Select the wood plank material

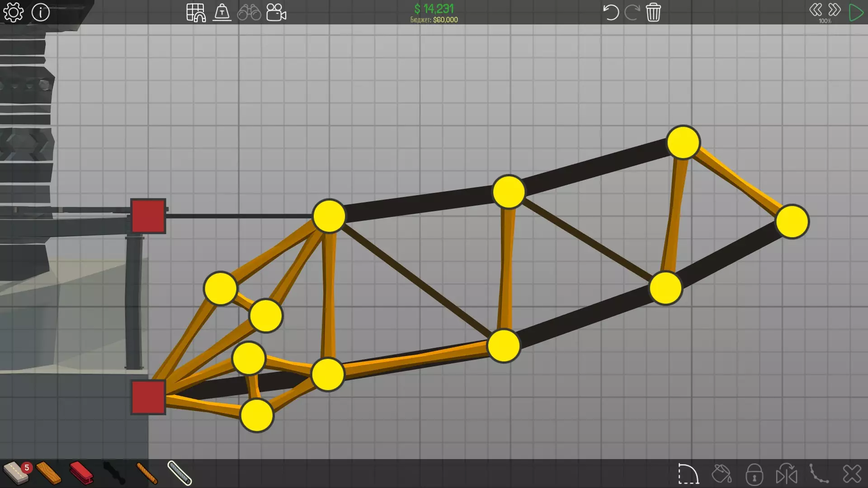pos(48,473)
